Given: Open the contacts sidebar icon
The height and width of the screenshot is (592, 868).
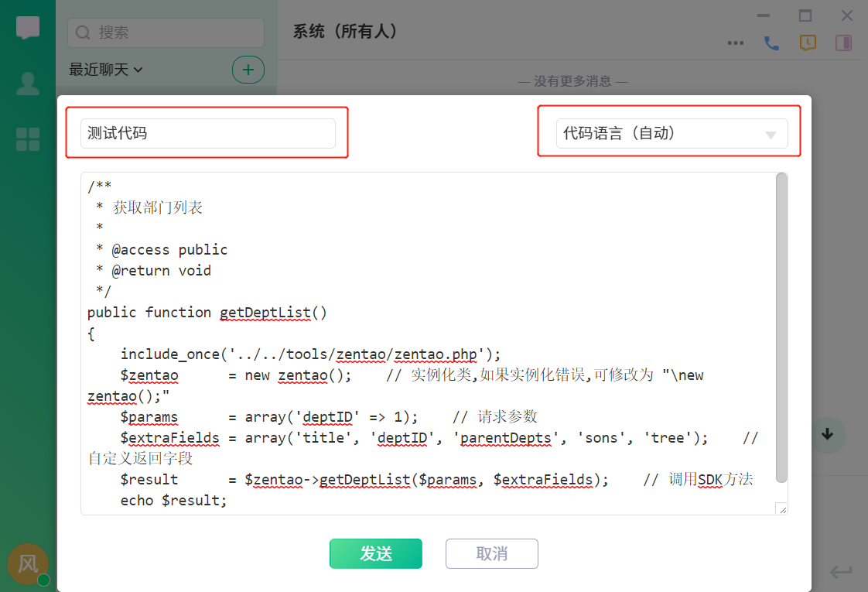Looking at the screenshot, I should click(28, 84).
